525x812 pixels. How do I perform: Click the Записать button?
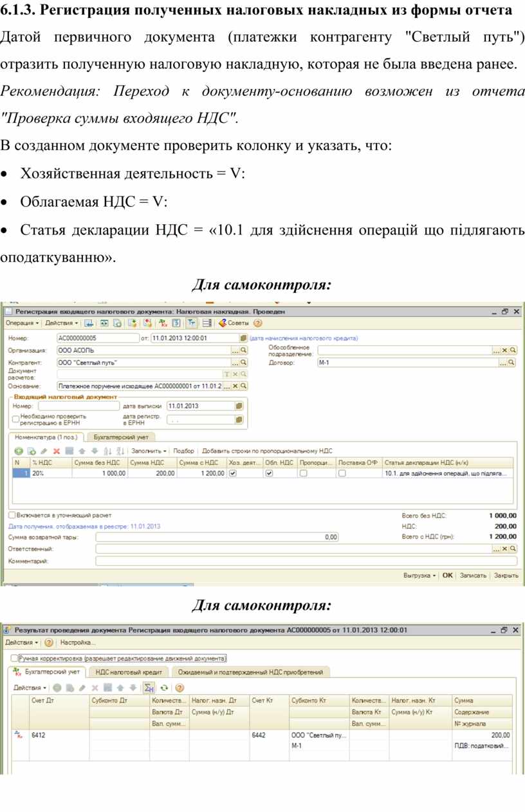point(473,576)
